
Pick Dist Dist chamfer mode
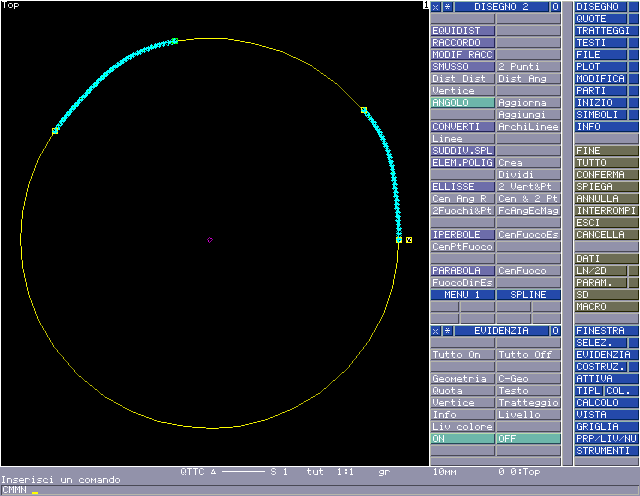tap(463, 78)
